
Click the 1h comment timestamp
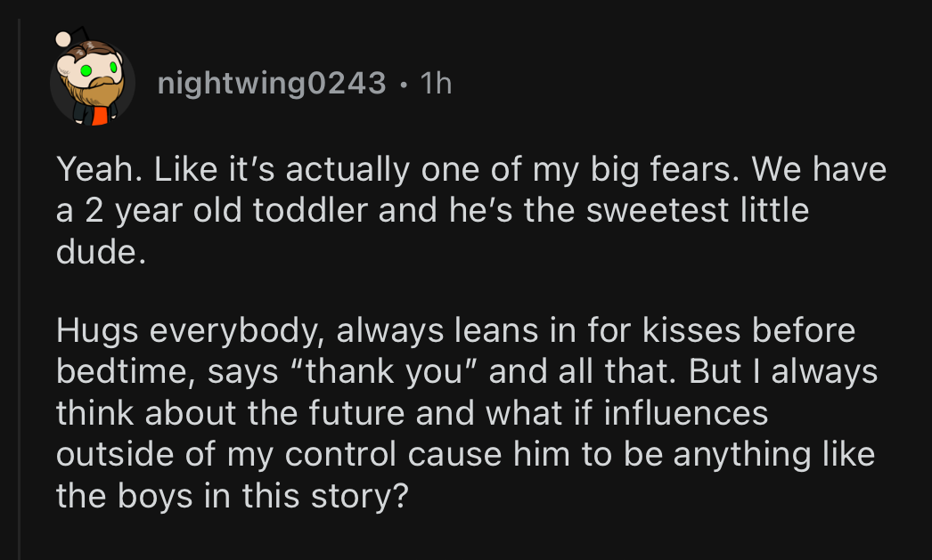[x=436, y=84]
